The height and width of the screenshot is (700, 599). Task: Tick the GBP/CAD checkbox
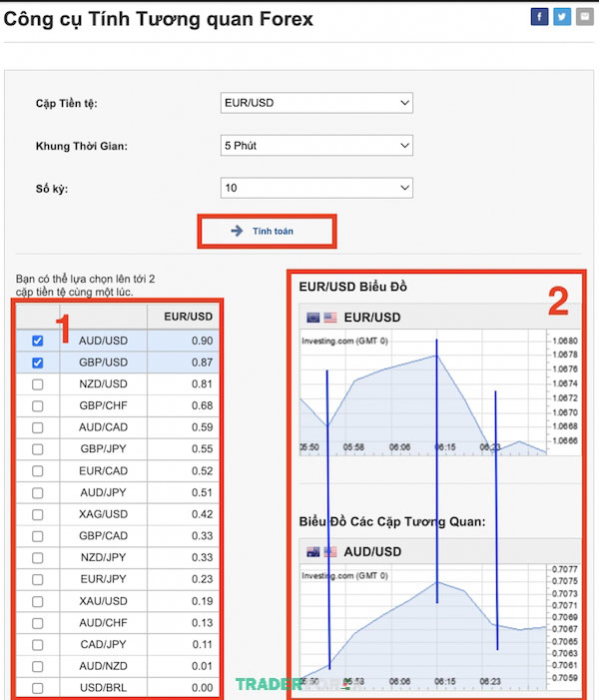(38, 536)
